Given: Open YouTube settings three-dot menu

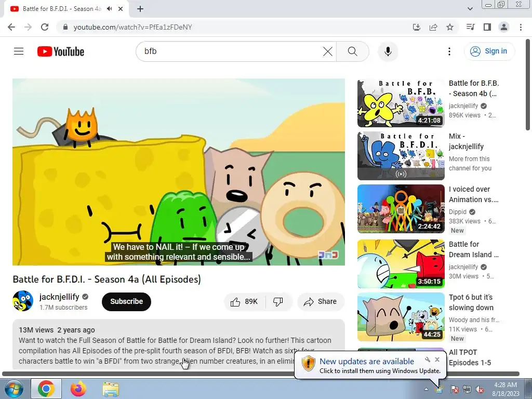Looking at the screenshot, I should point(449,51).
